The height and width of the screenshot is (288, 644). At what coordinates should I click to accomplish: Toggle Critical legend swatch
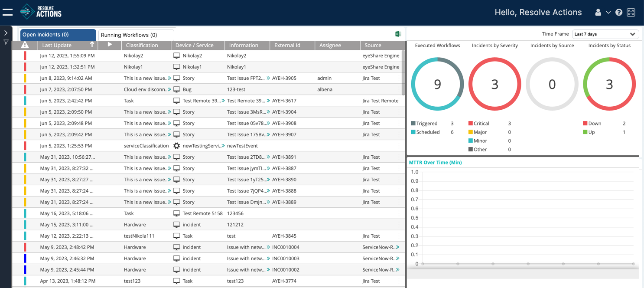470,124
